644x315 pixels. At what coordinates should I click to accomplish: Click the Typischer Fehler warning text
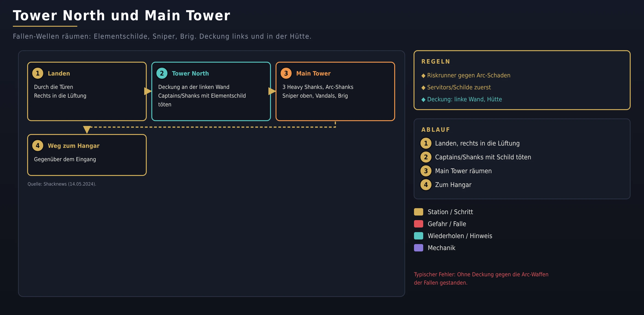[x=481, y=278]
